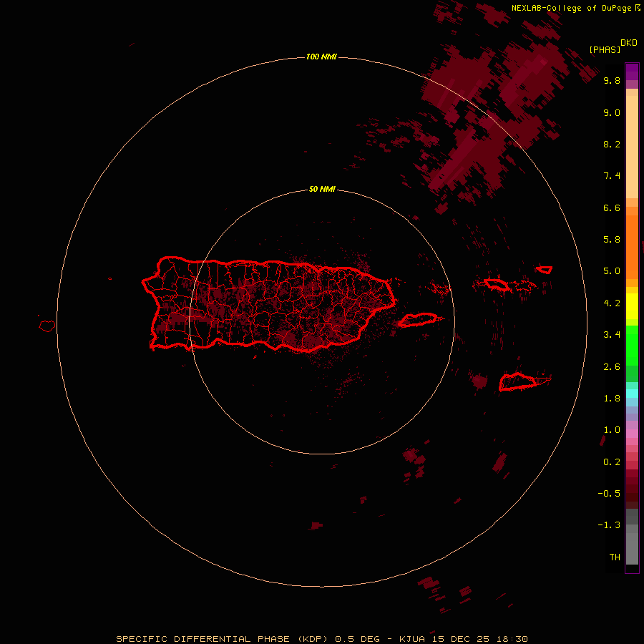Click the 1.0 scale label
Screen dimensions: 644x644
(612, 430)
